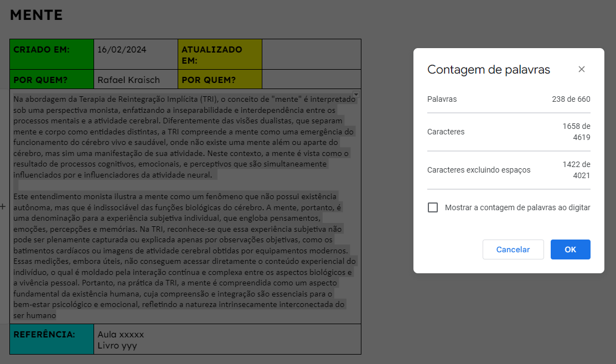Click the CRIADO EM: green header cell

point(52,54)
